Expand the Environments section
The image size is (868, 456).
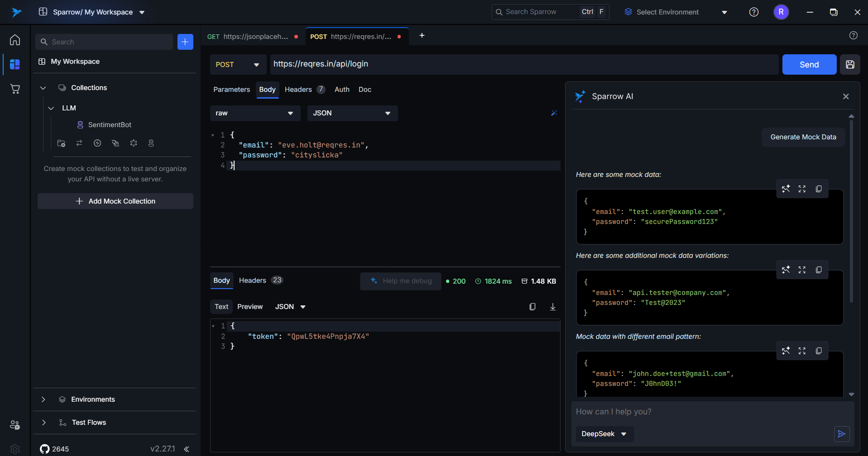(x=43, y=399)
